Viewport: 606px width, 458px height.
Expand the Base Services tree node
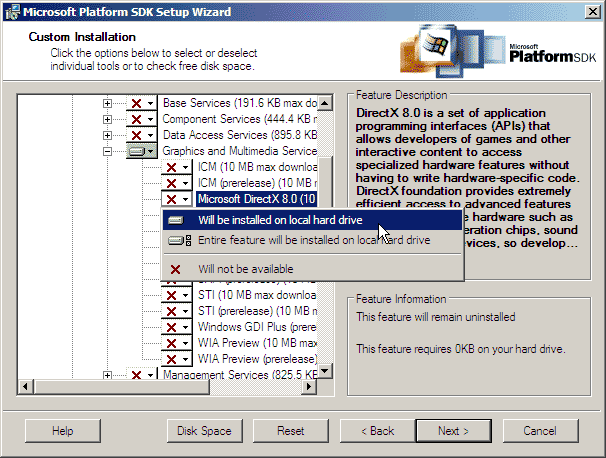(107, 103)
